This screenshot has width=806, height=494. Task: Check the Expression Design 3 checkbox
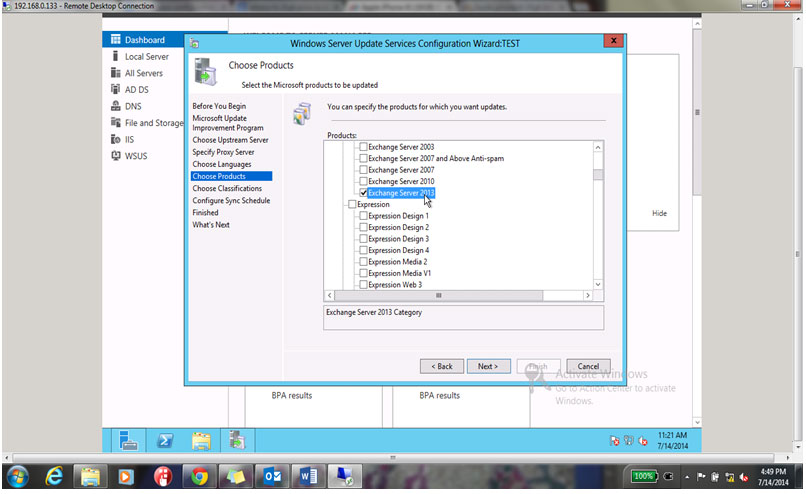click(x=363, y=239)
